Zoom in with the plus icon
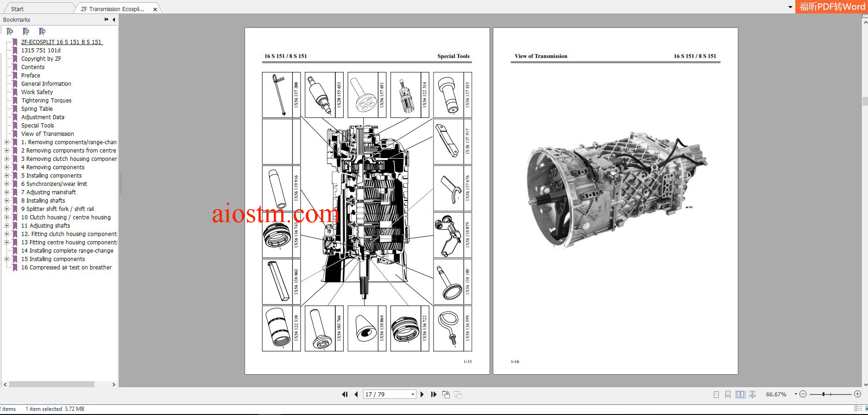This screenshot has width=868, height=415. point(857,394)
